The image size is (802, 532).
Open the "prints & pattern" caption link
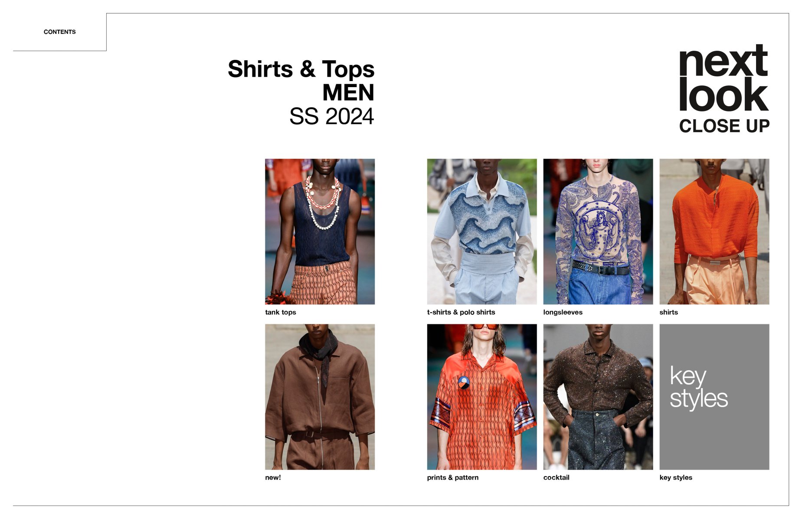pos(452,477)
